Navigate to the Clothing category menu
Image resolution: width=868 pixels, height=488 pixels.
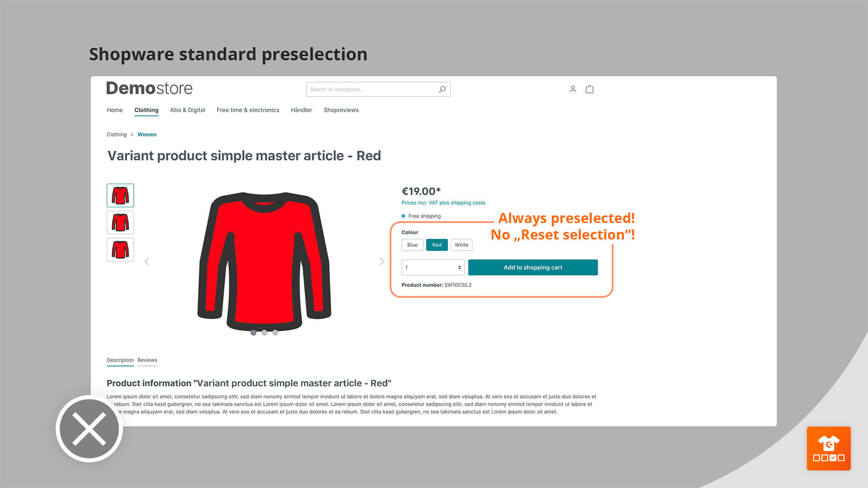coord(146,110)
